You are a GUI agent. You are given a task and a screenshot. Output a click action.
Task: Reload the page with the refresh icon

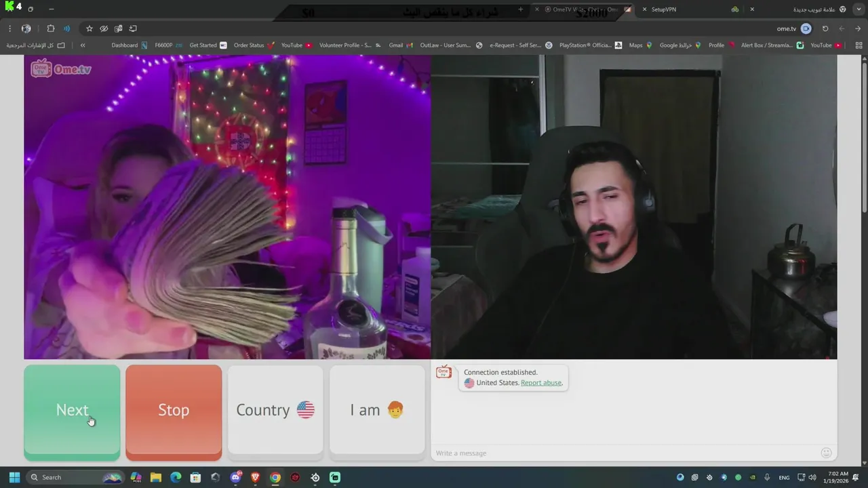click(825, 28)
